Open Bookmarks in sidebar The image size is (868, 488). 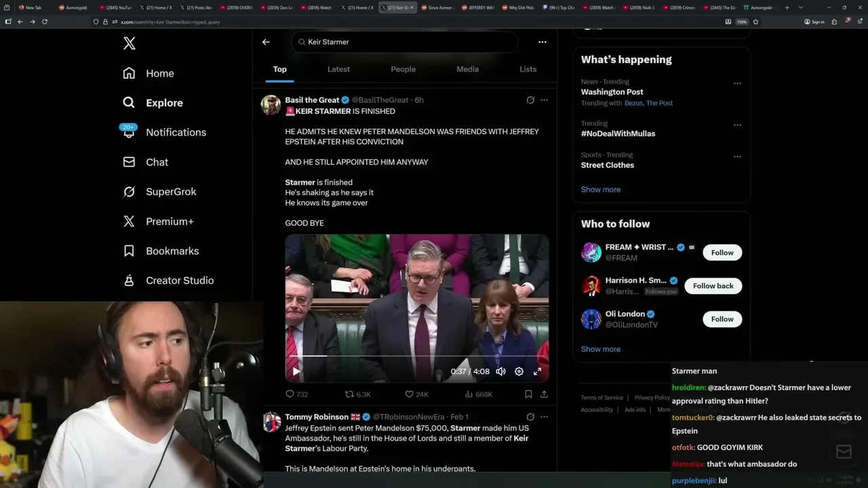[161, 251]
